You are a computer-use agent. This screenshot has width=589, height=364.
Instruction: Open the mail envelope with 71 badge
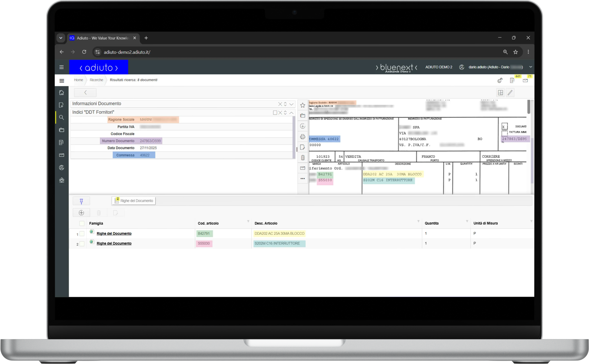point(525,80)
